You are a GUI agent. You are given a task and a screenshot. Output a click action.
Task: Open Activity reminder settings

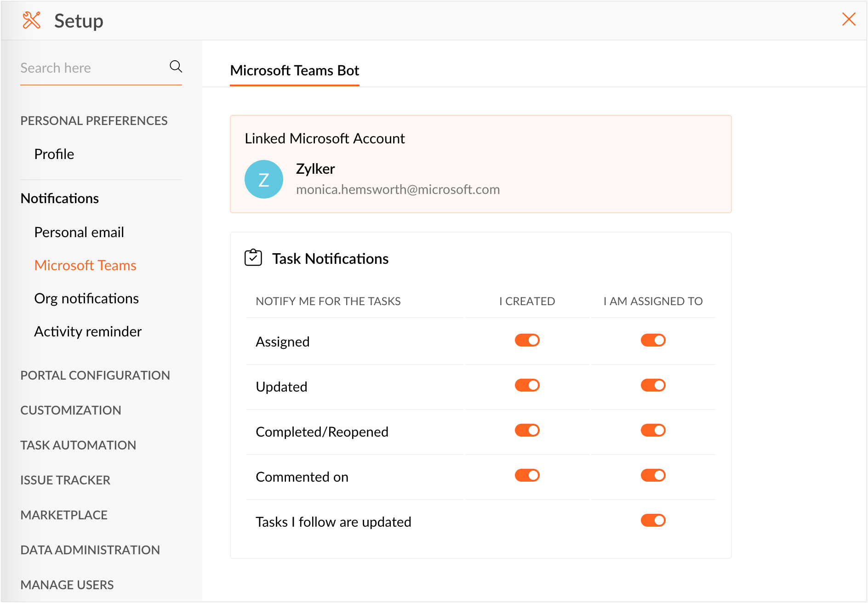(x=88, y=331)
